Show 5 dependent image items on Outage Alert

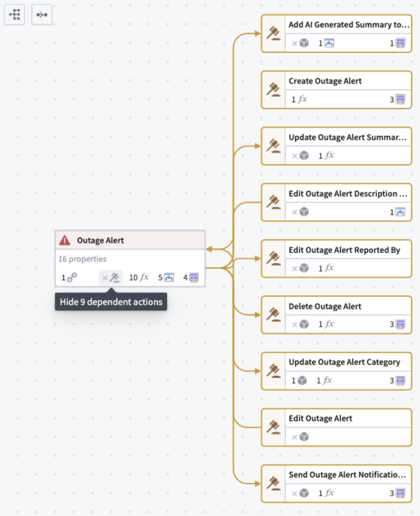point(166,277)
